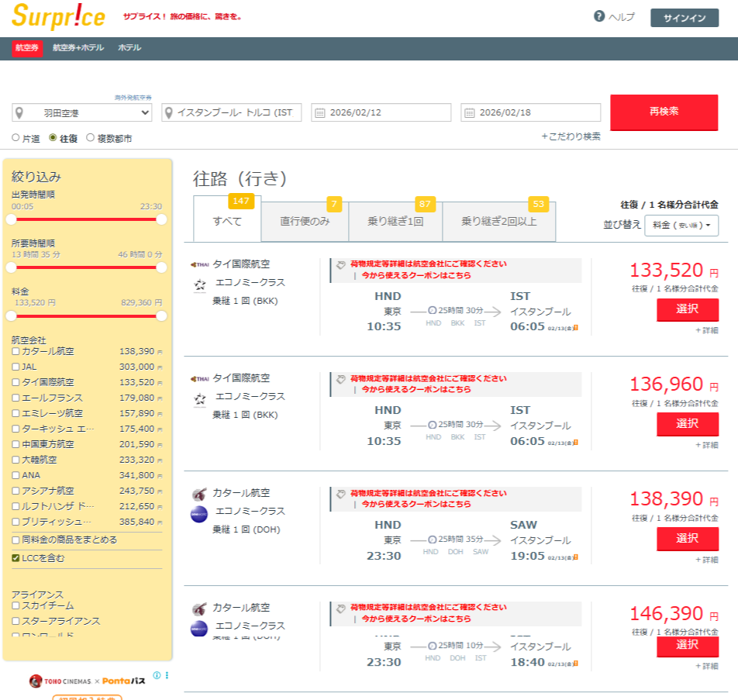Click the ad info icon near Ponta banner

[x=157, y=675]
